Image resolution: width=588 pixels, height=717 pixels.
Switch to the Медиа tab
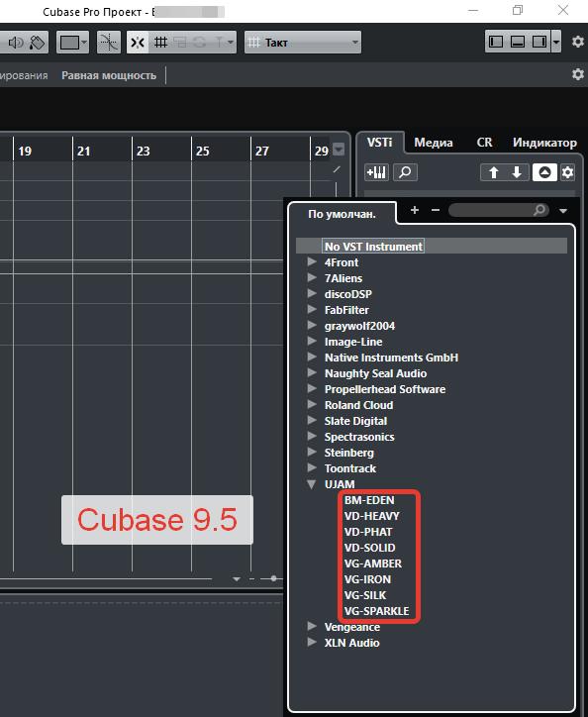click(434, 143)
